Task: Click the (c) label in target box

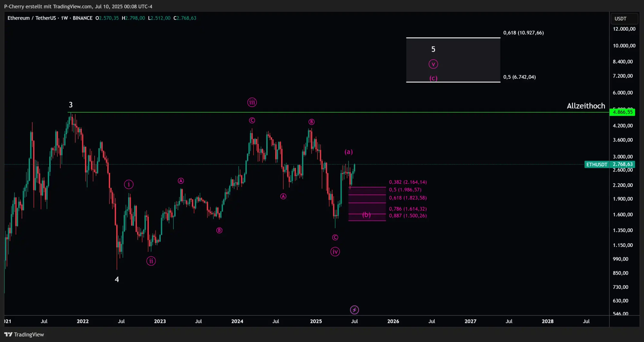Action: click(433, 78)
